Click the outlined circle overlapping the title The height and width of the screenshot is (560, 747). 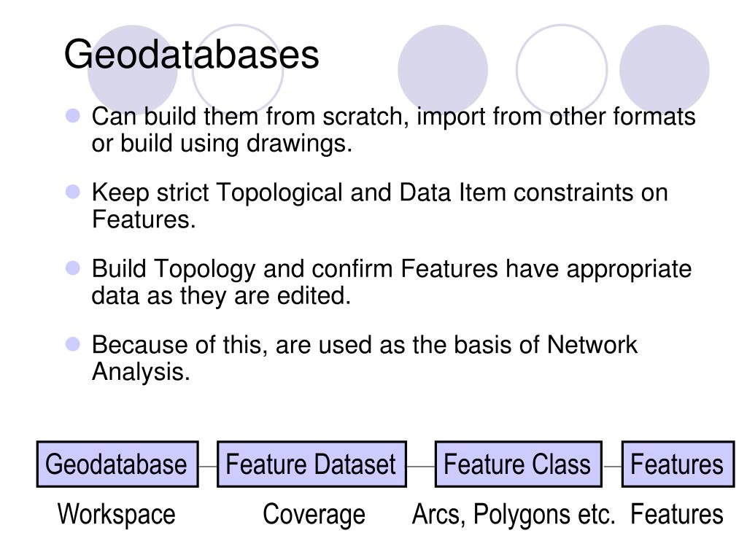[238, 70]
